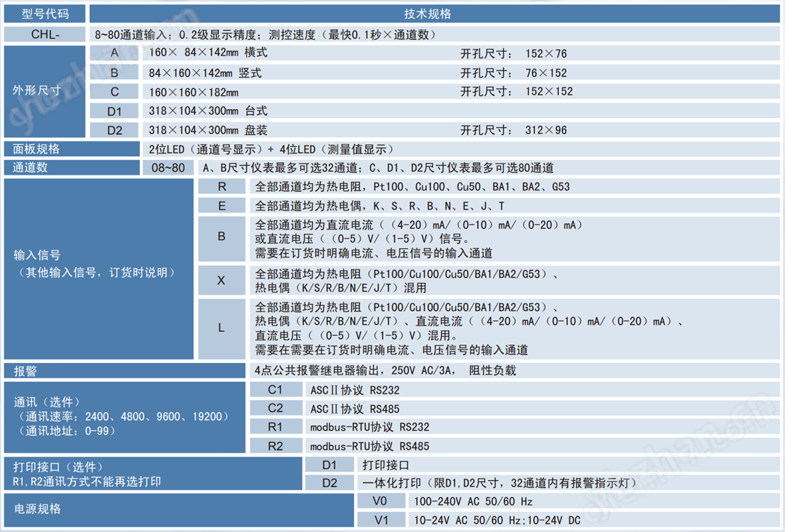This screenshot has height=532, width=785.
Task: Select input signal code R 热电阻
Action: pyautogui.click(x=221, y=187)
